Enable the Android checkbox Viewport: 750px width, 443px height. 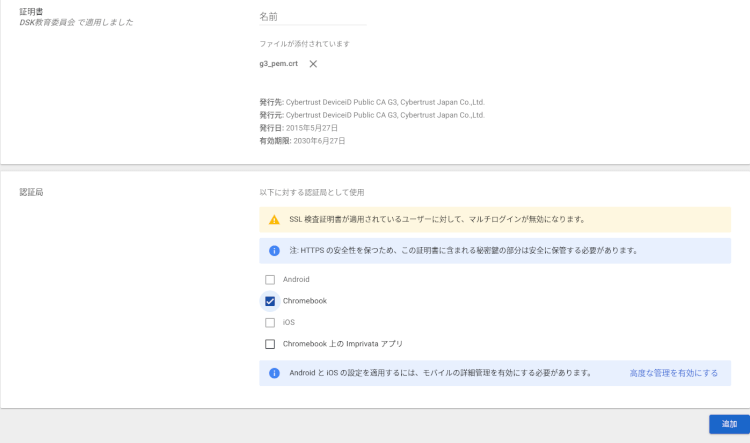[x=270, y=279]
